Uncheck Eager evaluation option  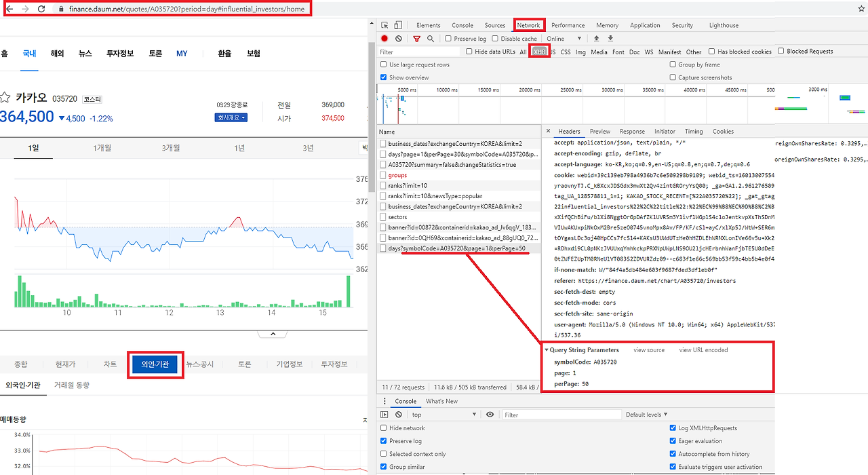click(673, 441)
